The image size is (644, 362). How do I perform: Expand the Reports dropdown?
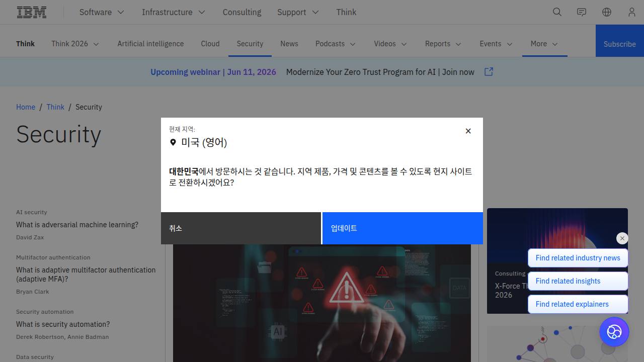443,44
